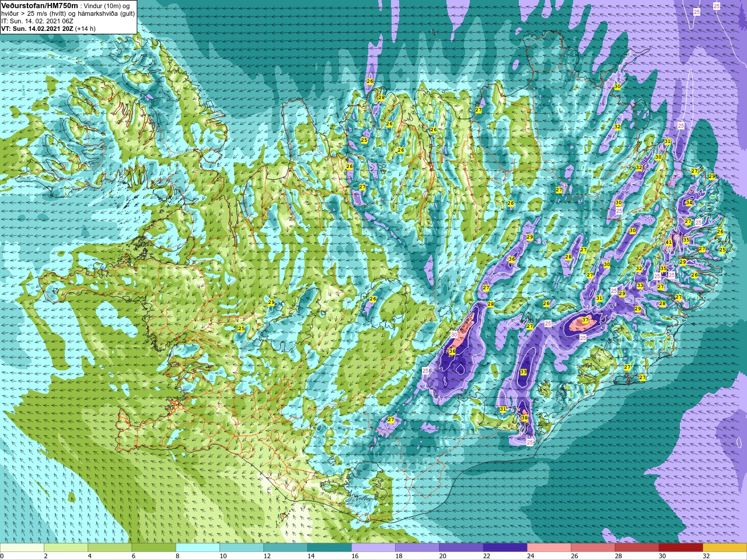Click the legend tick label 24
Screen dimensions: 747x560
tap(530, 556)
